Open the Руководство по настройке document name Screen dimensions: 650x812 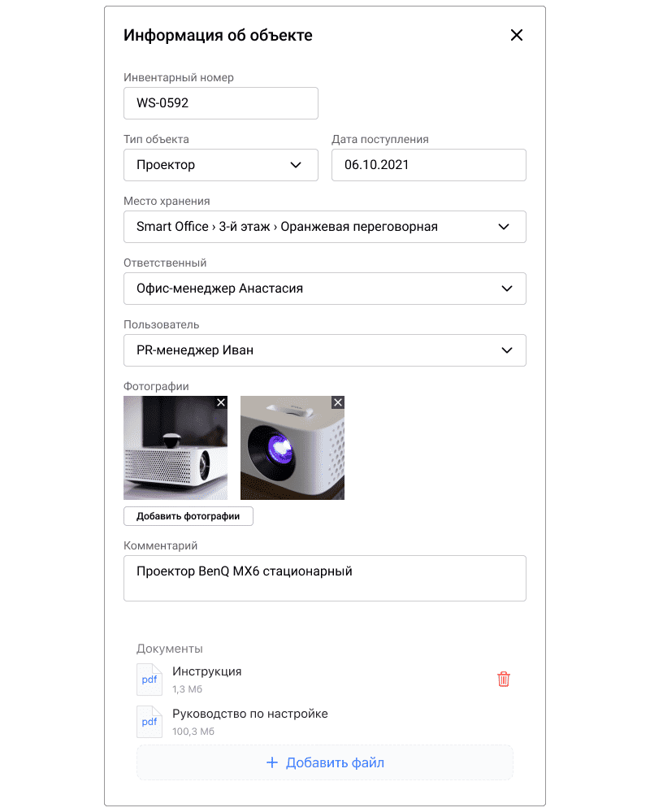coord(249,714)
